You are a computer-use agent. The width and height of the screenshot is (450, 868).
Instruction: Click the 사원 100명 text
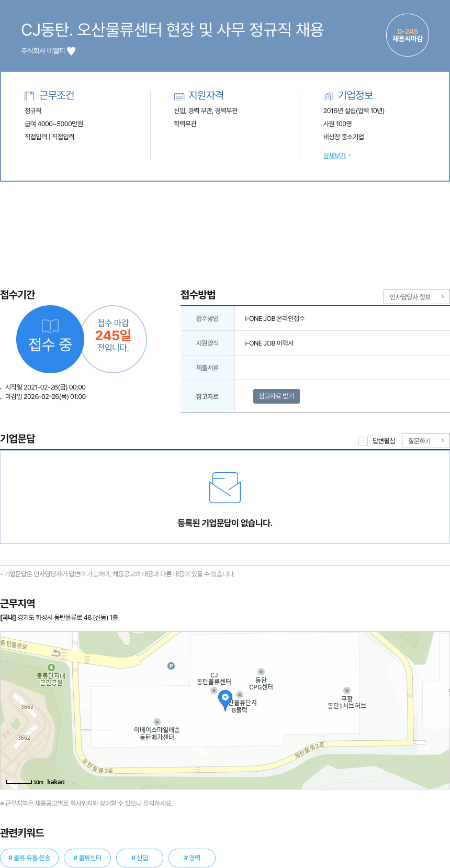[x=337, y=124]
